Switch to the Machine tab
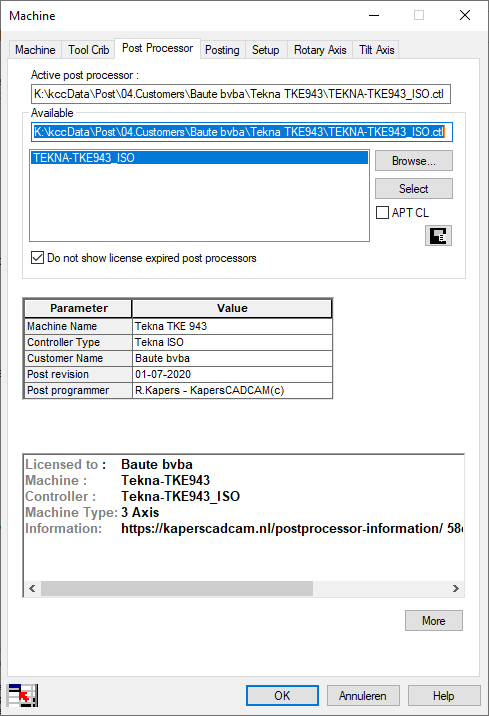489x716 pixels. (x=35, y=50)
